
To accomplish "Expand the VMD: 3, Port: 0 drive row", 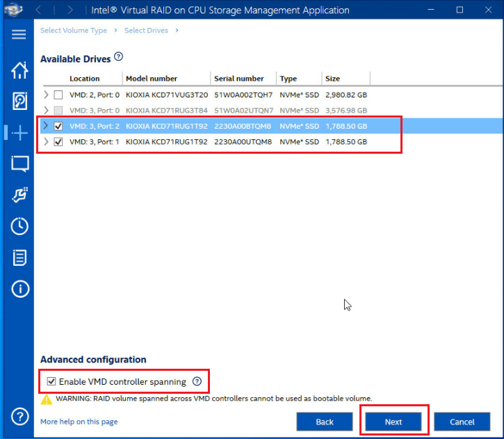I will pyautogui.click(x=46, y=110).
